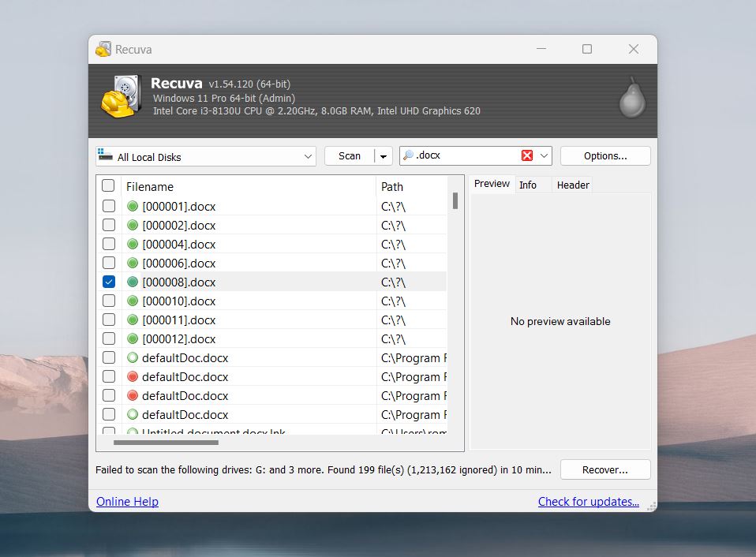Click green status dot of [000001].docx

[133, 206]
